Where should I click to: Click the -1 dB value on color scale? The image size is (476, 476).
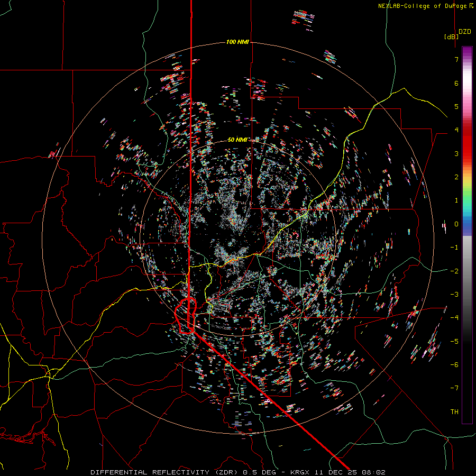click(454, 248)
